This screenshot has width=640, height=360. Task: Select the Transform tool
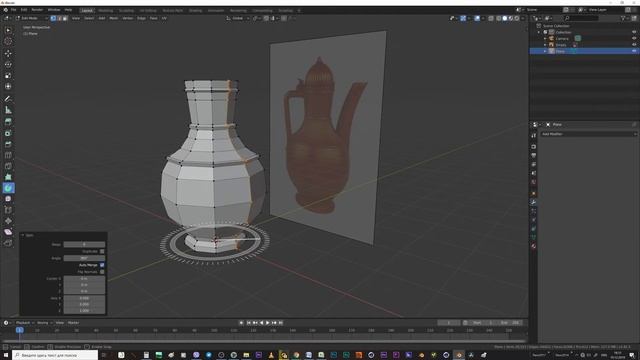[x=8, y=87]
